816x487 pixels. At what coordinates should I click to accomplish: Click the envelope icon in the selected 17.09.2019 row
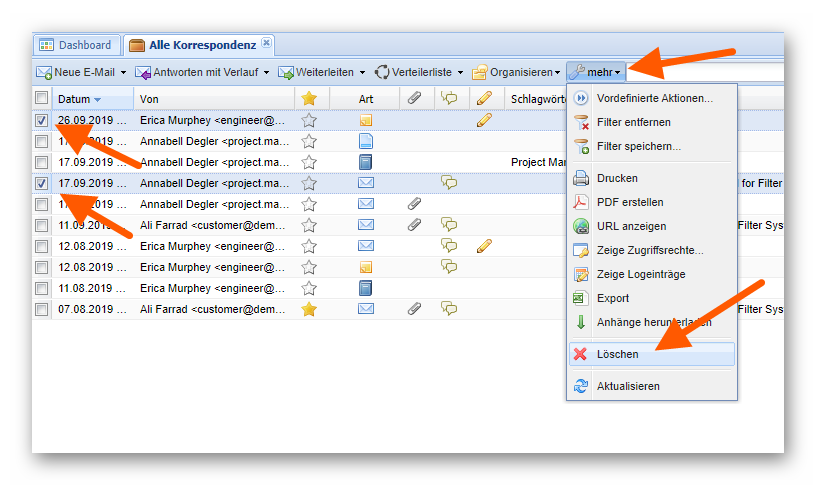click(366, 183)
